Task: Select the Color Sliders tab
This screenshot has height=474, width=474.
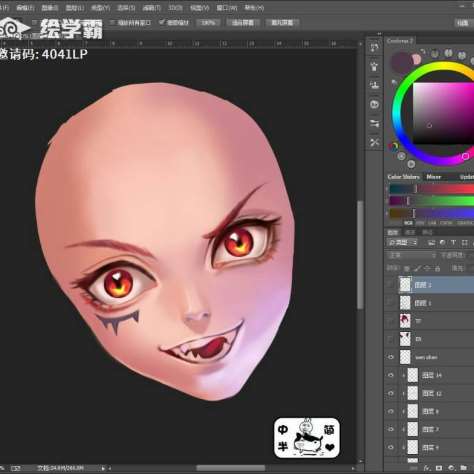Action: [x=403, y=177]
